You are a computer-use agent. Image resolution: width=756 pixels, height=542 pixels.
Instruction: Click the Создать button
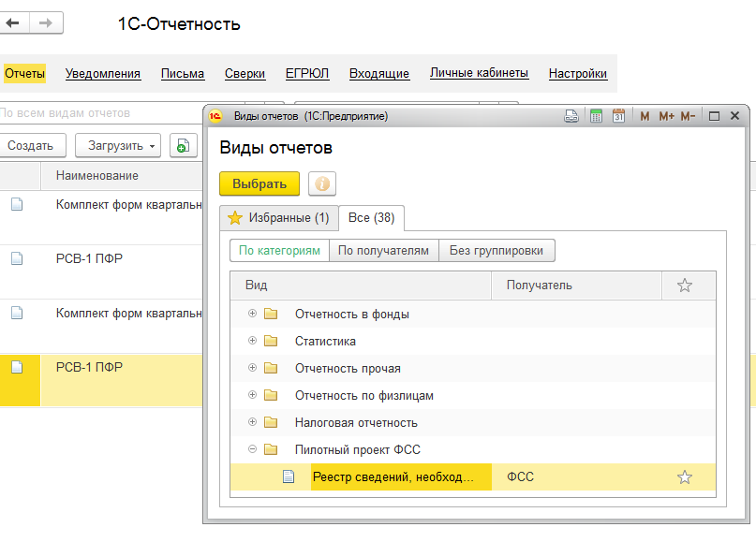pyautogui.click(x=32, y=145)
